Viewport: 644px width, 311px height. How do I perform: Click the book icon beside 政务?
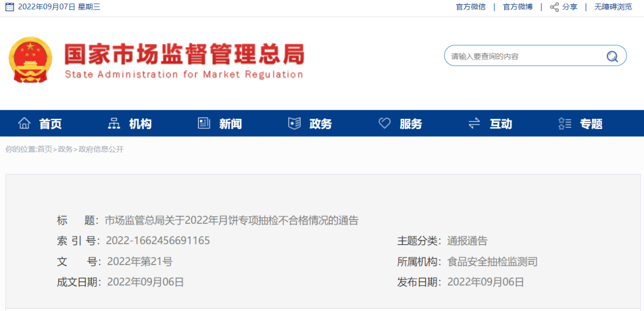pos(294,124)
